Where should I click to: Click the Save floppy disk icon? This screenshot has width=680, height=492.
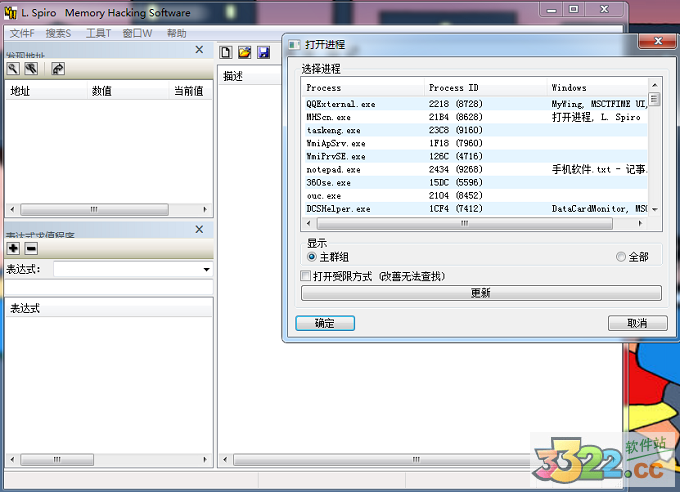[263, 52]
